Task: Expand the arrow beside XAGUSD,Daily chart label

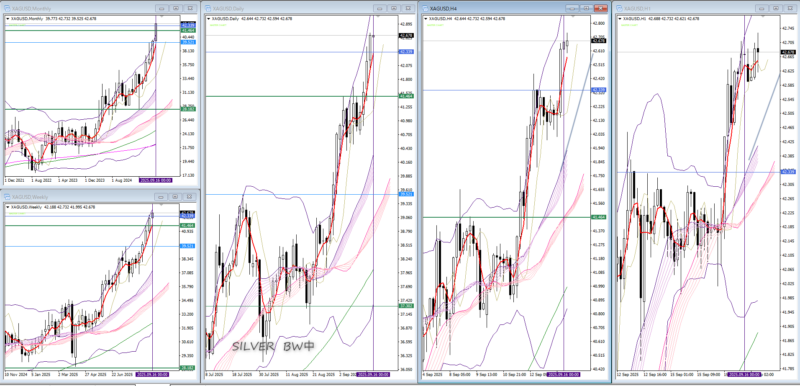Action: tap(208, 18)
